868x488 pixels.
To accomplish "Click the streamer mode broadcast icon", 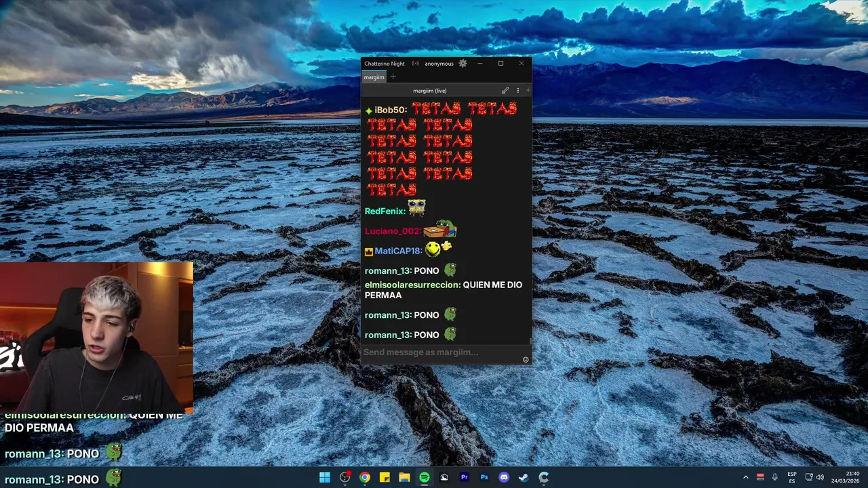I will pos(415,64).
